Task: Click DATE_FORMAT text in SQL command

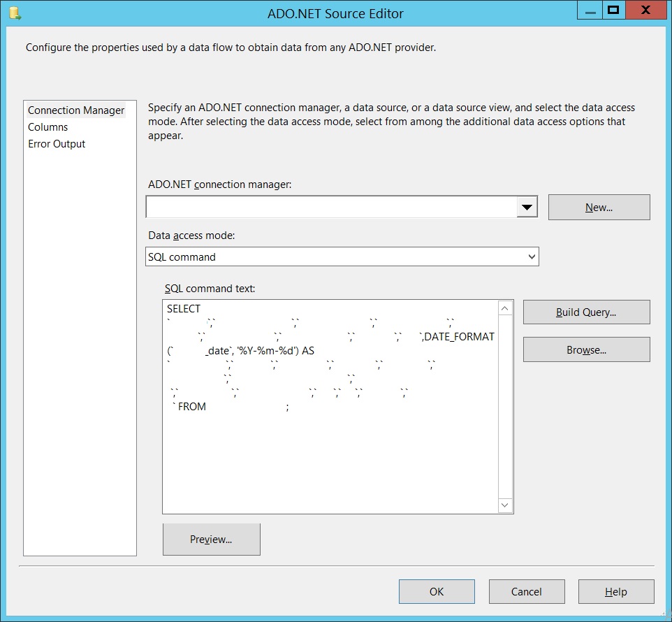Action: pyautogui.click(x=459, y=336)
